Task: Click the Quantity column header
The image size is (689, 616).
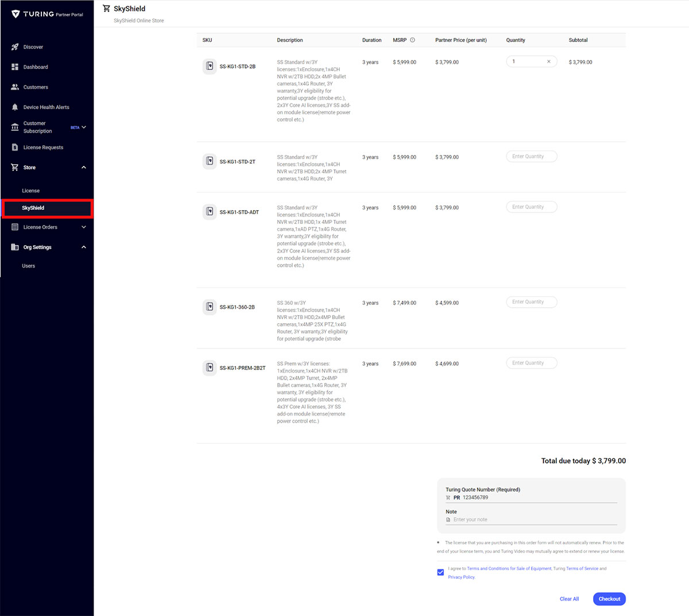Action: tap(516, 40)
